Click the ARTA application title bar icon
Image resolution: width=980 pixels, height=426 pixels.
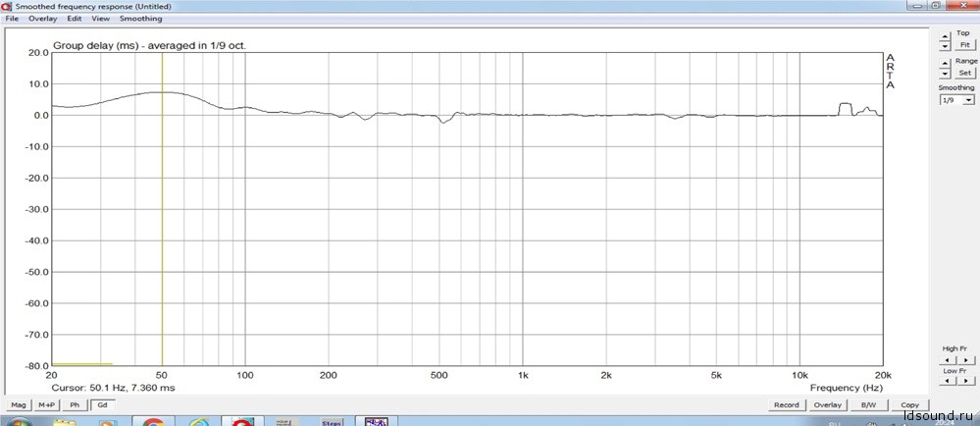(x=7, y=6)
